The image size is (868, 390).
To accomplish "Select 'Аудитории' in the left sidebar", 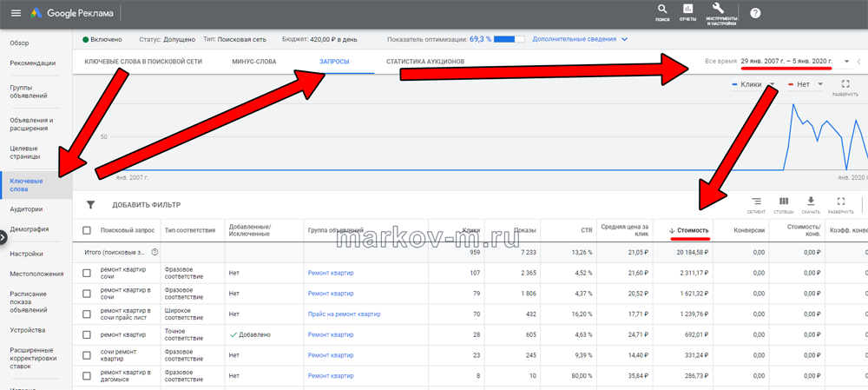I will point(26,209).
